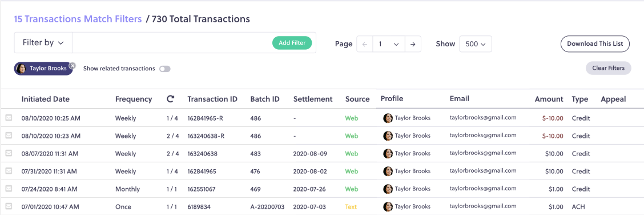The width and height of the screenshot is (644, 215).
Task: Click settlement date 2020-07-26
Action: pos(310,189)
